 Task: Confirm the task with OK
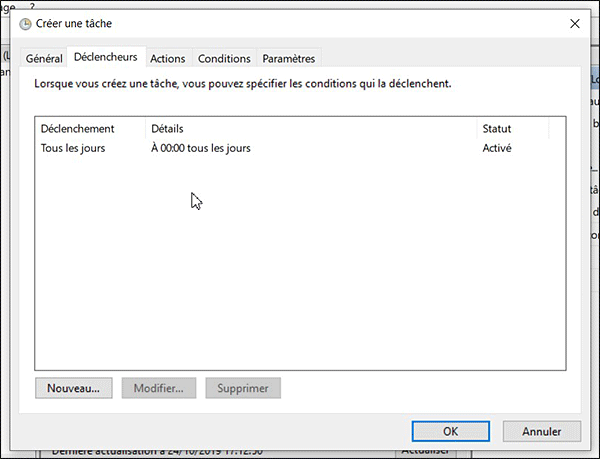click(450, 431)
